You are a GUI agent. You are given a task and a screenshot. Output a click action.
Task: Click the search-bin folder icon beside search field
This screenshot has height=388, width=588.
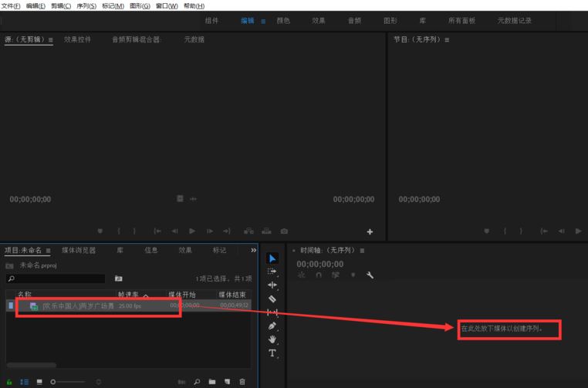pos(119,278)
